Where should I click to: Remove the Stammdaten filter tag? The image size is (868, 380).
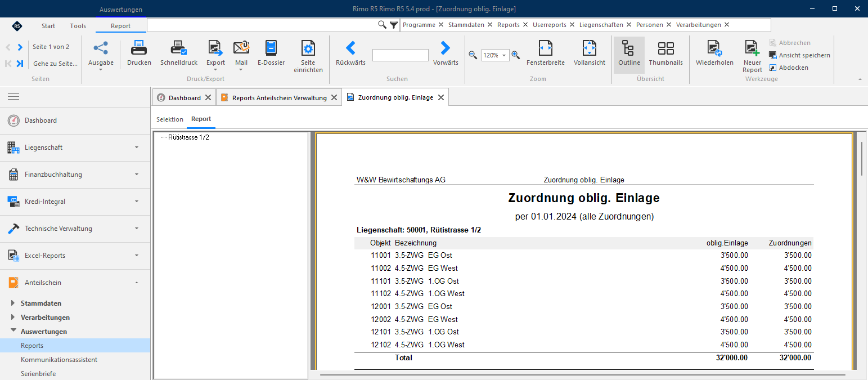pos(490,25)
